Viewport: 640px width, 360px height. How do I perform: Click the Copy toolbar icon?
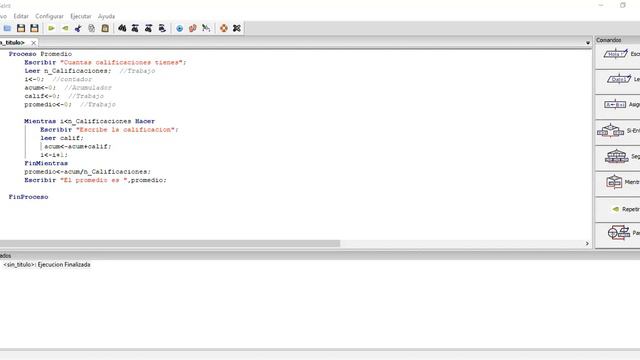click(91, 28)
